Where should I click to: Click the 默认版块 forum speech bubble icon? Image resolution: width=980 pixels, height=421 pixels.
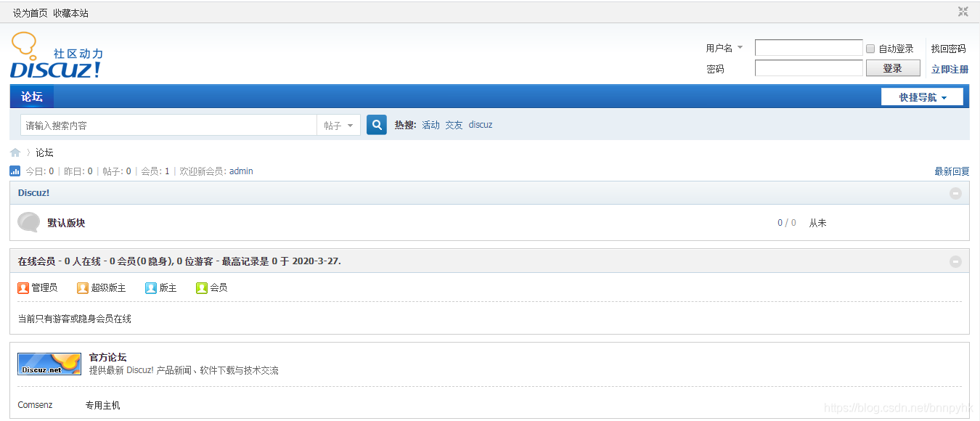pyautogui.click(x=29, y=222)
